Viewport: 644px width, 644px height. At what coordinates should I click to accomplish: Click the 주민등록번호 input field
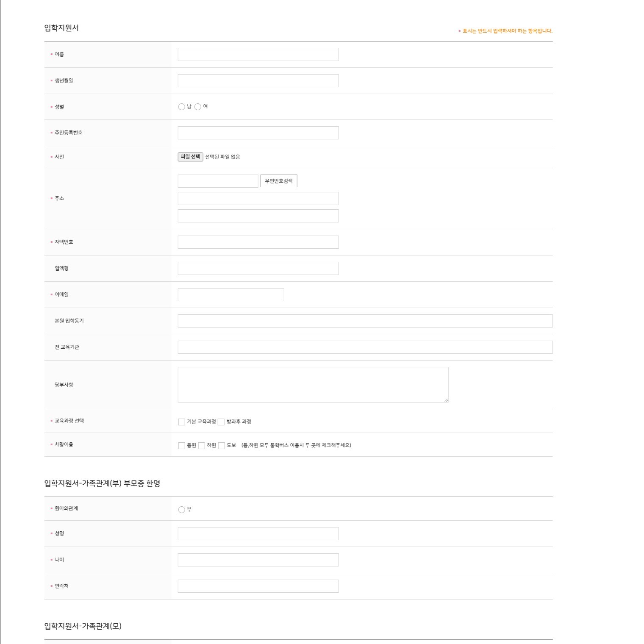258,133
